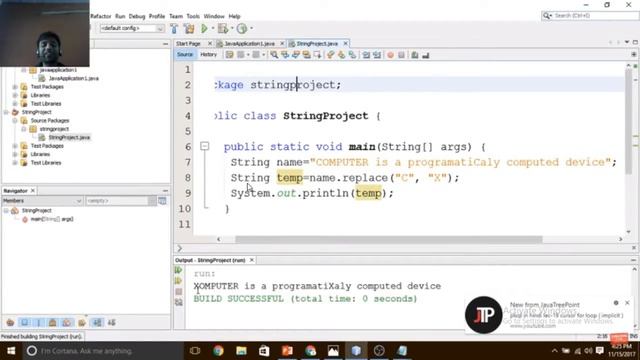Open Task View on the taskbar
Viewport: 640px width, 360px height.
point(195,351)
